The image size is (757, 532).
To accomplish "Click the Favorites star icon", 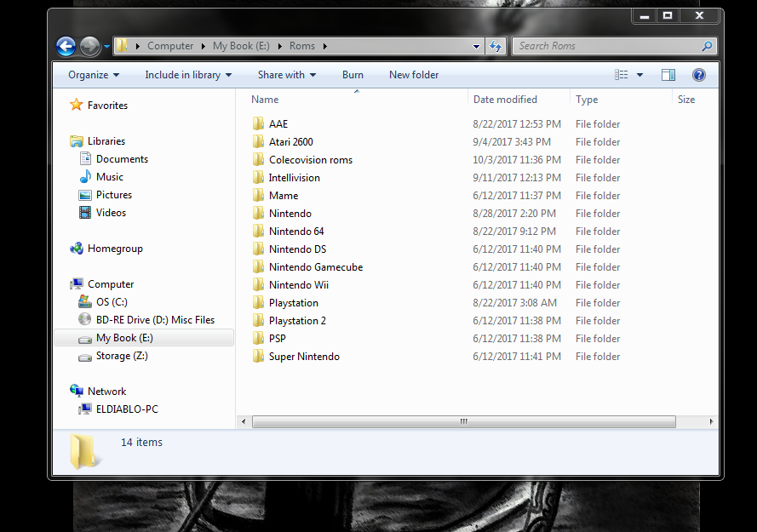I will [77, 105].
